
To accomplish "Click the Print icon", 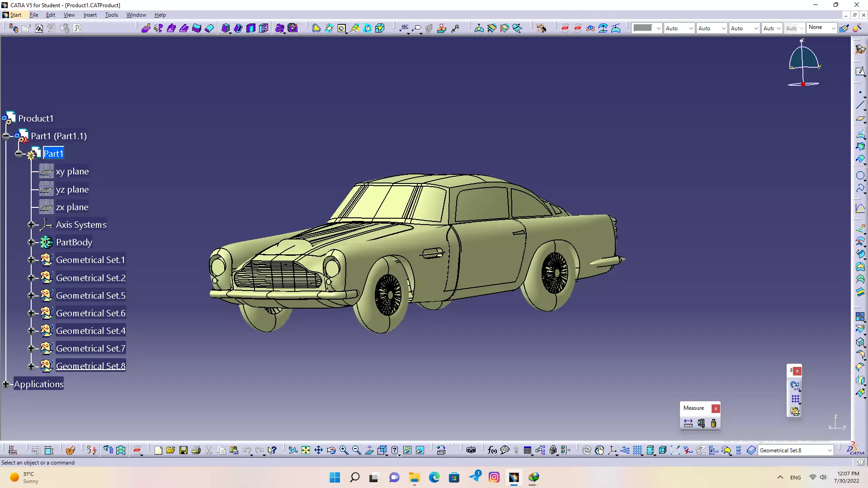I will tap(196, 450).
